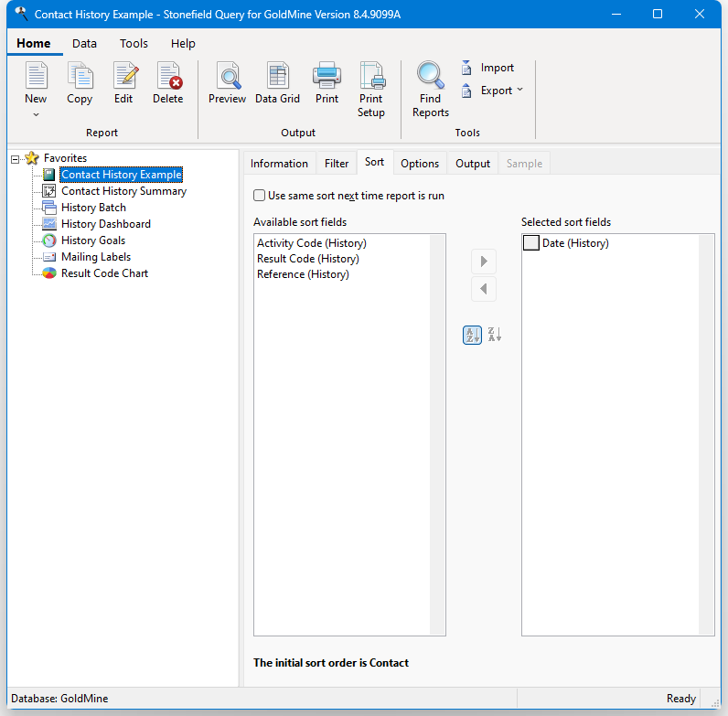Click the Copy report icon
The width and height of the screenshot is (728, 716).
(x=80, y=75)
